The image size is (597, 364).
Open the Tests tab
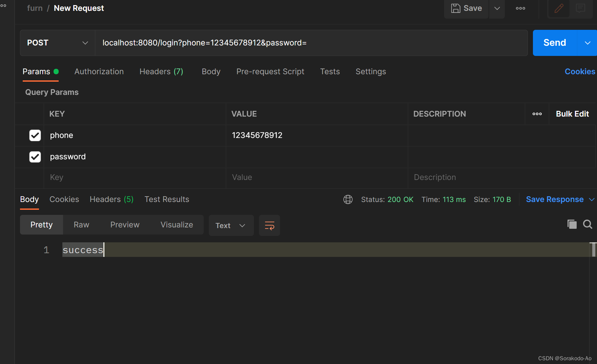point(330,72)
